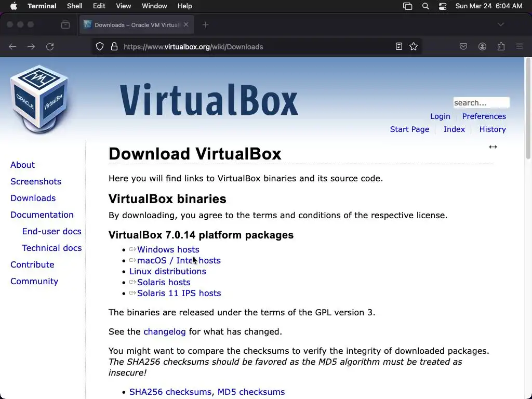
Task: Click the content width toggle arrow
Action: click(x=493, y=147)
